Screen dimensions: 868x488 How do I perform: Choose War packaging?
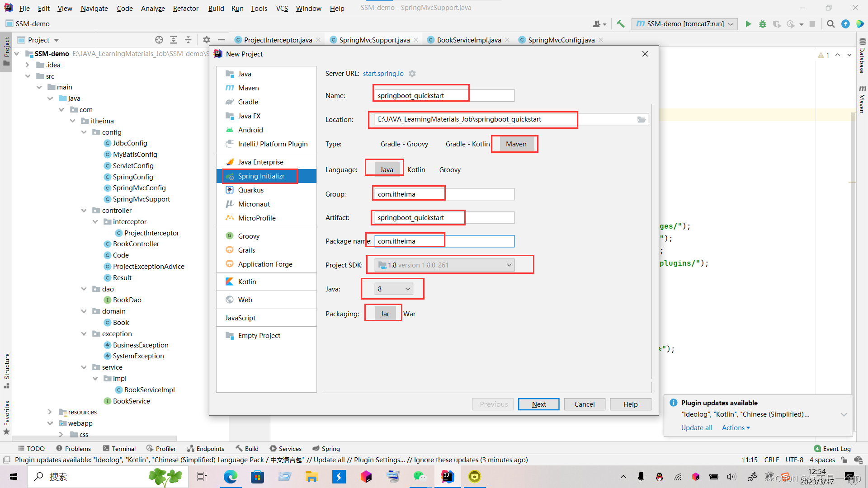click(409, 314)
